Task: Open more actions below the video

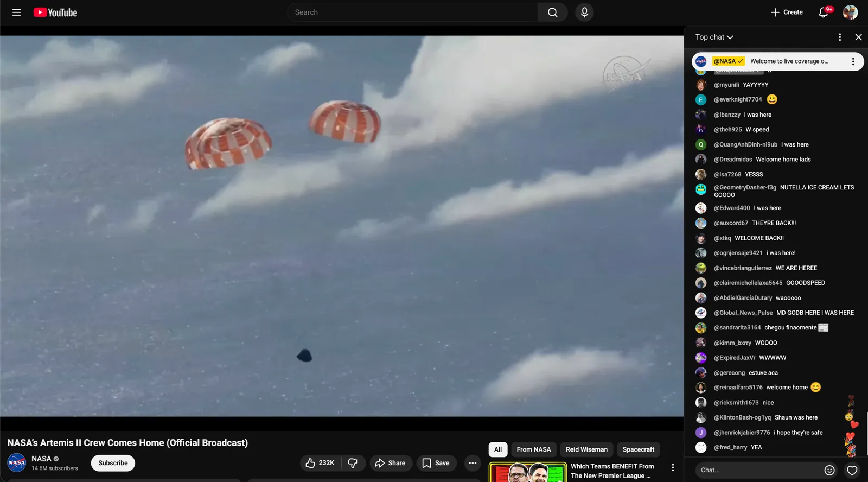Action: [473, 463]
